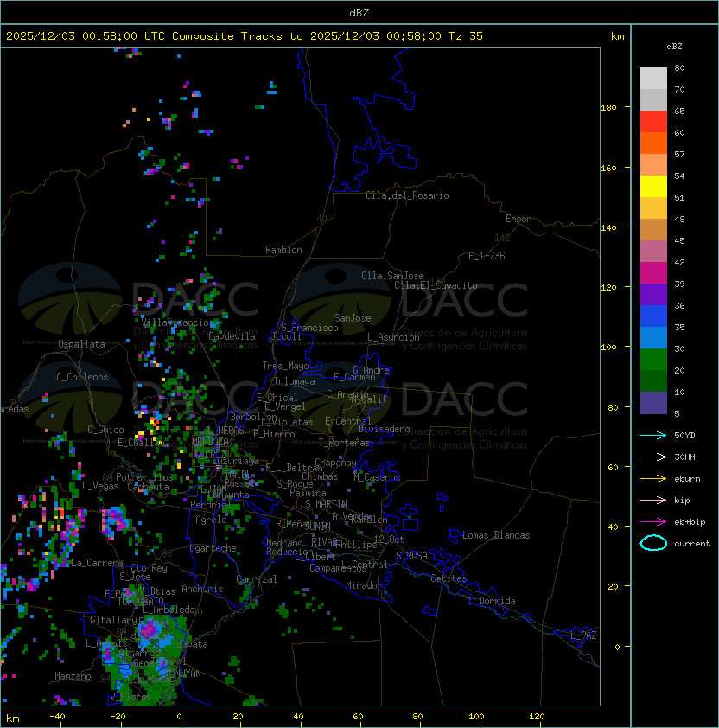Image resolution: width=719 pixels, height=728 pixels.
Task: Select the light blue 30-35 dBZ swatch
Action: pos(653,337)
